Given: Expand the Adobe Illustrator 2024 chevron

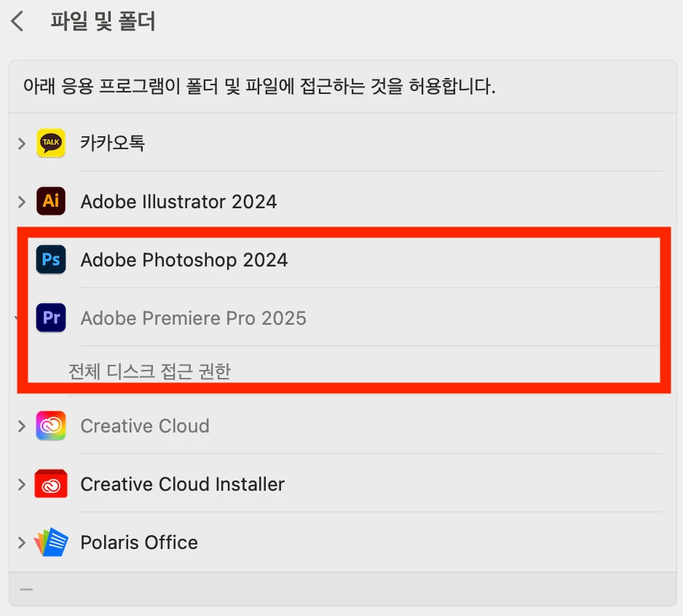Looking at the screenshot, I should click(x=21, y=202).
